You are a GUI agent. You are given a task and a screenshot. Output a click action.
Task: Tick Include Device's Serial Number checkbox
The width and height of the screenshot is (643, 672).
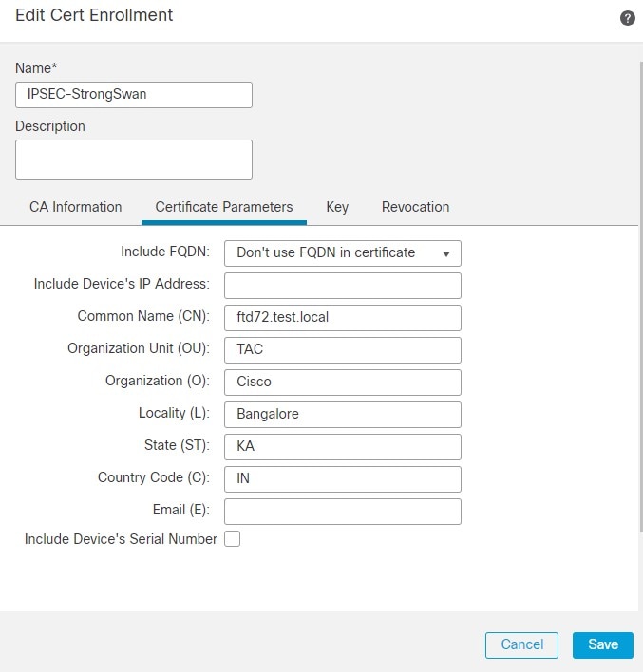coord(232,539)
